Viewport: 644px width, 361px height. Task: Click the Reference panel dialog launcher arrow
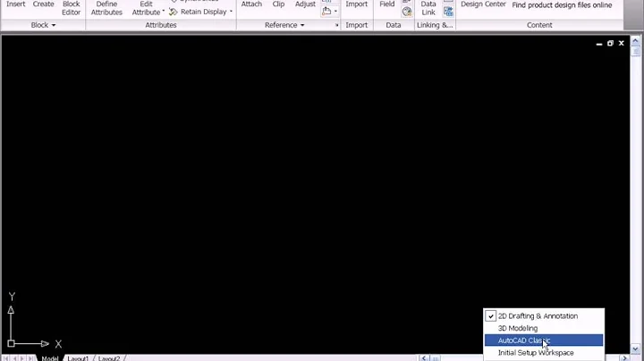click(337, 25)
